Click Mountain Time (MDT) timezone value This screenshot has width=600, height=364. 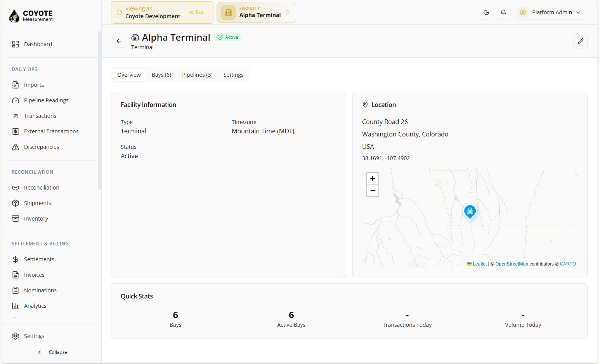[263, 131]
